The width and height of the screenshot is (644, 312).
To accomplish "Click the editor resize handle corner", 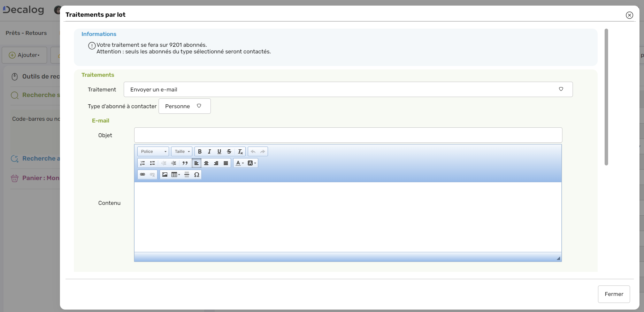I will (558, 258).
